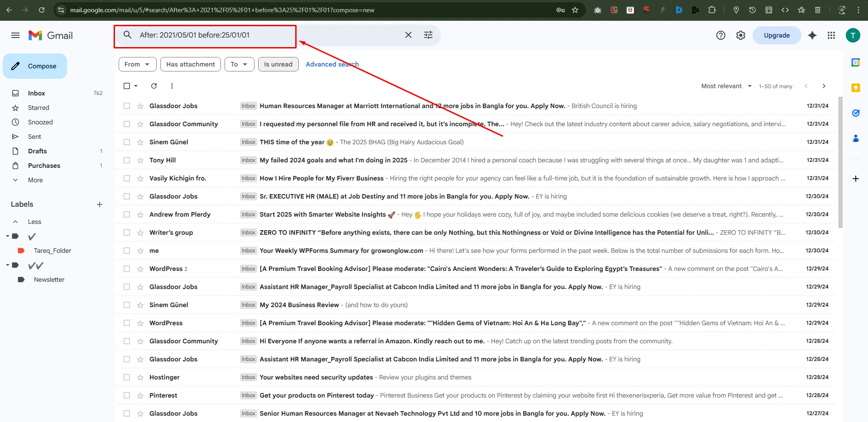Select the Tony Hill email checkbox

(127, 160)
